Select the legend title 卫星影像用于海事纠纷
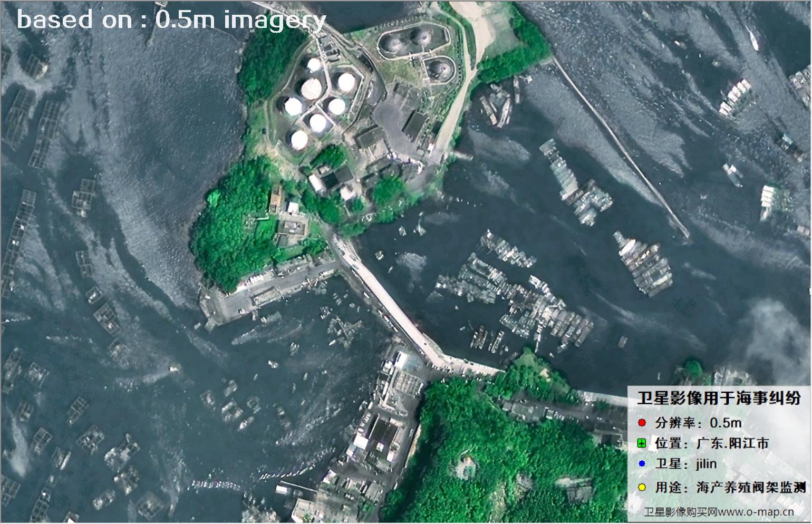 pos(718,398)
